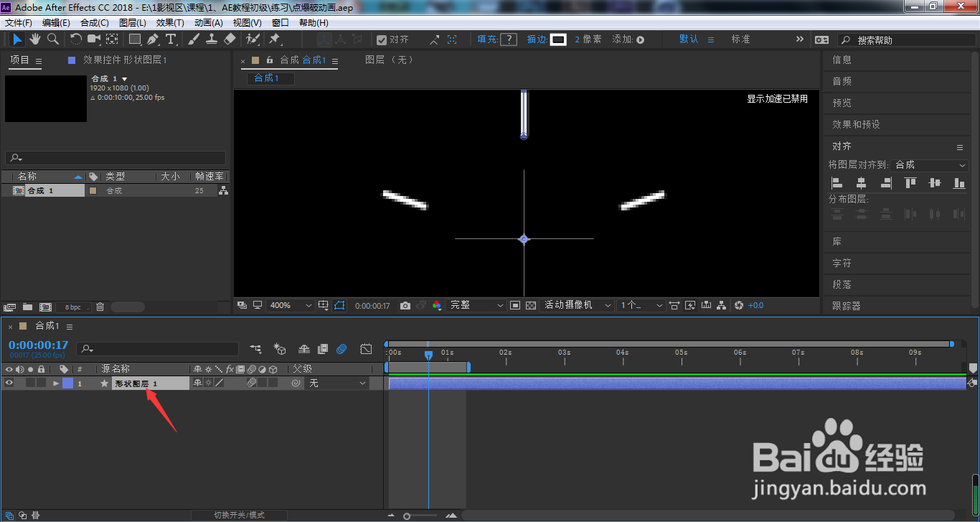This screenshot has height=522, width=980.
Task: Open the 400% magnification dropdown
Action: click(290, 305)
